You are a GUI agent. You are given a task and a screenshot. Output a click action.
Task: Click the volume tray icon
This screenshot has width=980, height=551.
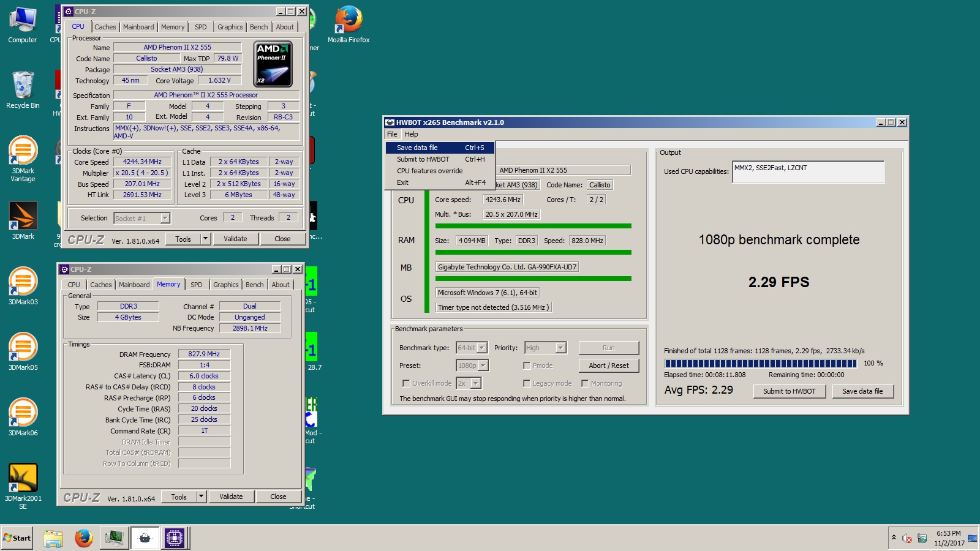(x=907, y=539)
